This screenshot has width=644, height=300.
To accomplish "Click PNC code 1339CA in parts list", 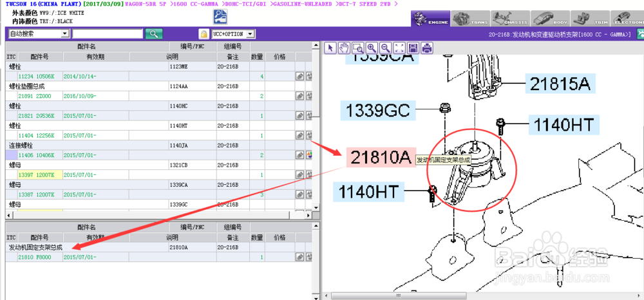I will click(x=178, y=185).
